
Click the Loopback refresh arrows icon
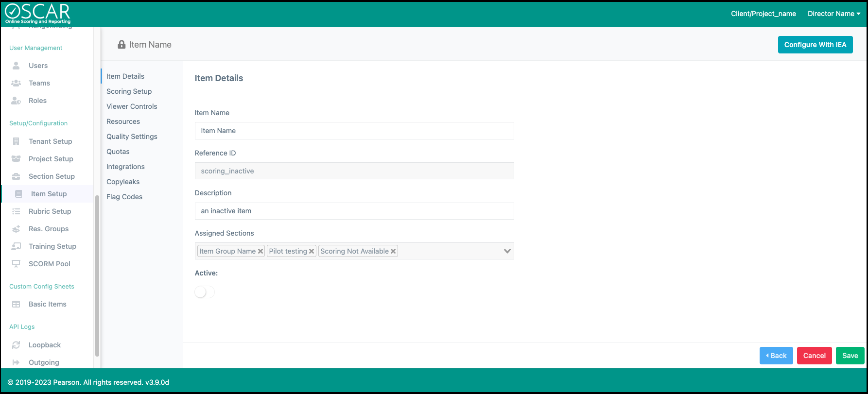pos(16,345)
